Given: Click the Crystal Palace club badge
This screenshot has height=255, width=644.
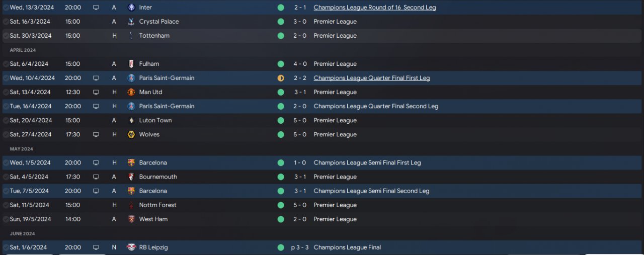Looking at the screenshot, I should (x=131, y=22).
